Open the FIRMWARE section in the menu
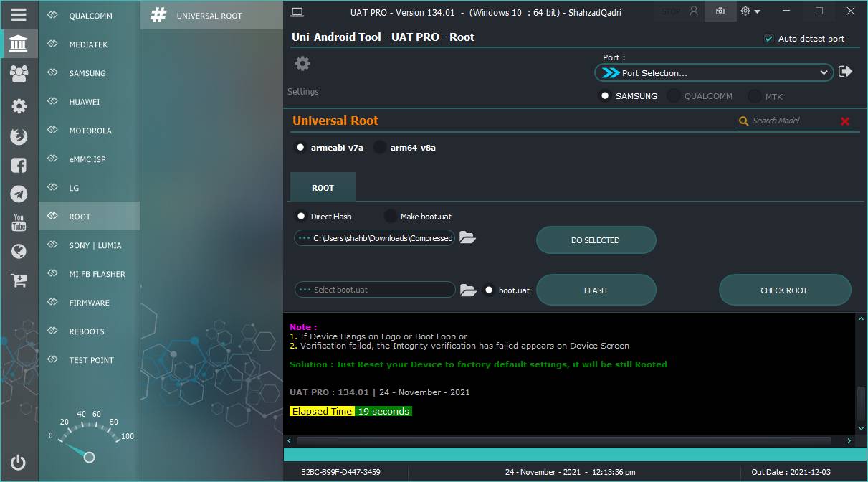The width and height of the screenshot is (868, 482). pos(90,303)
